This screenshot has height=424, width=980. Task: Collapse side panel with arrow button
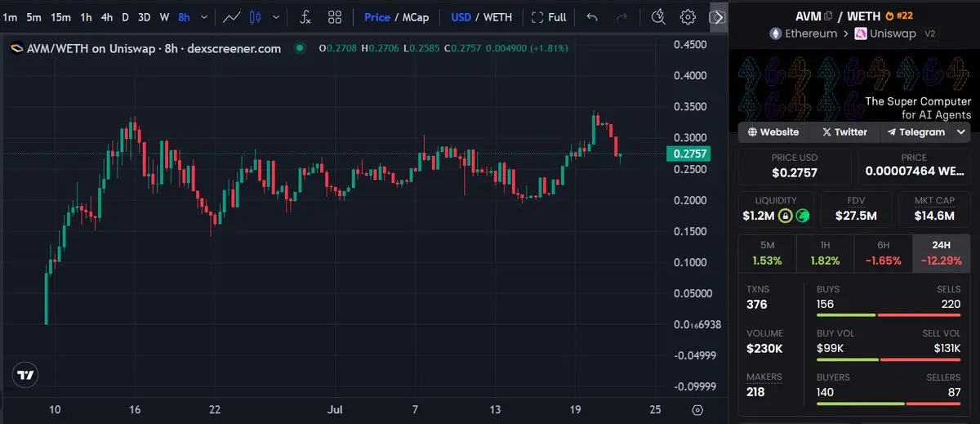coord(717,16)
